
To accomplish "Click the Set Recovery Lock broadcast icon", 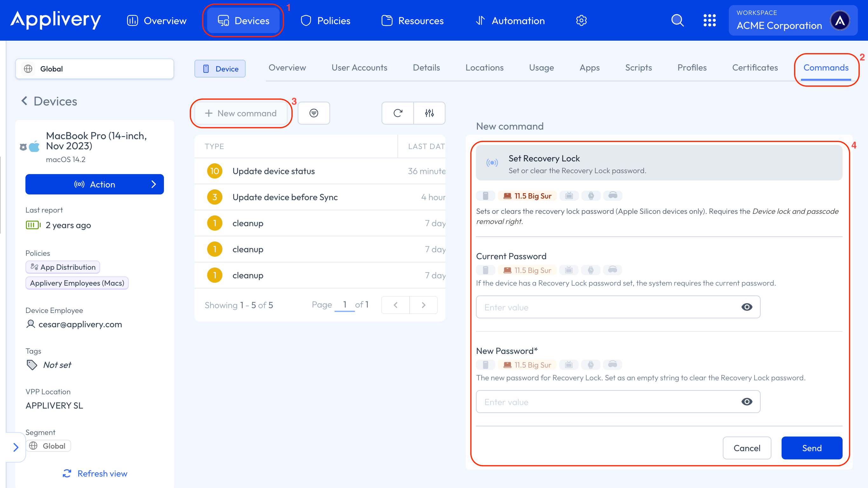I will pyautogui.click(x=492, y=163).
